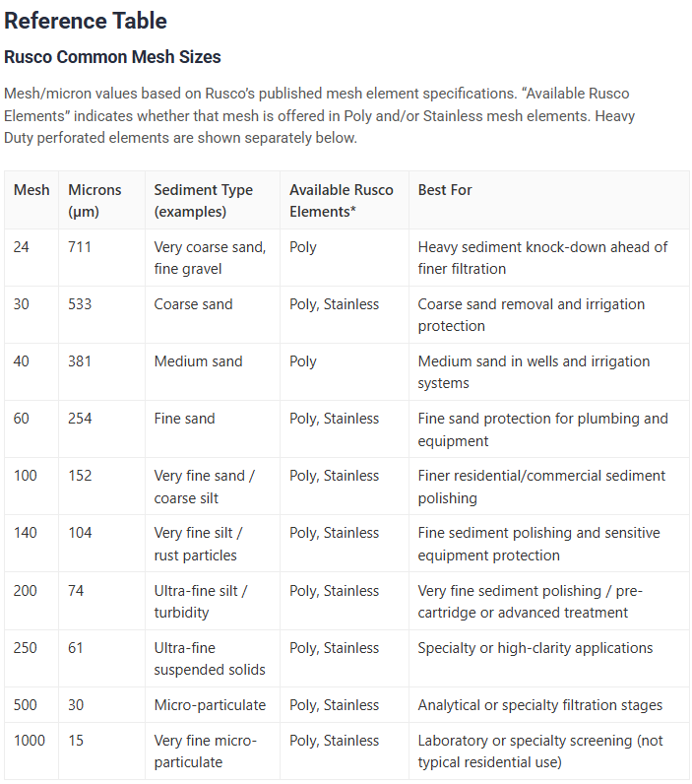Click Laboratory or specialty screening description
This screenshot has height=784, width=692.
pos(540,751)
